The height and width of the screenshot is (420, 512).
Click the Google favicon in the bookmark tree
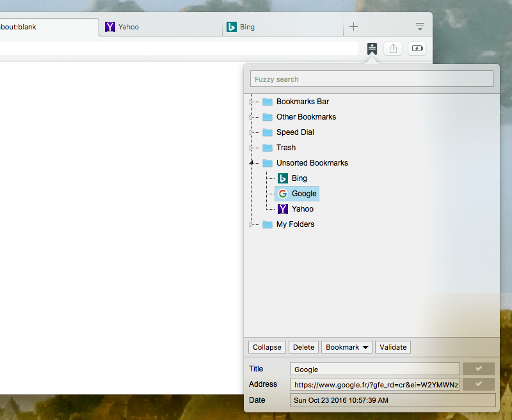(x=282, y=193)
